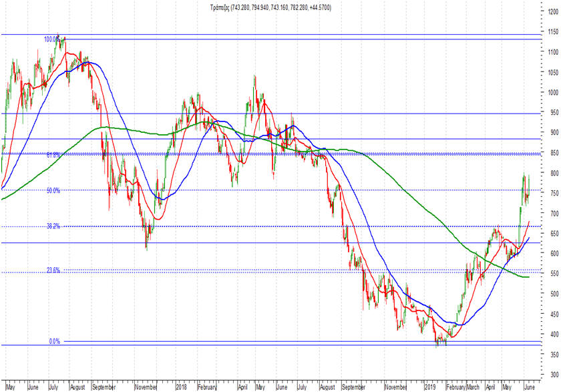Click the 750 price axis value
Image resolution: width=561 pixels, height=392 pixels.
554,193
